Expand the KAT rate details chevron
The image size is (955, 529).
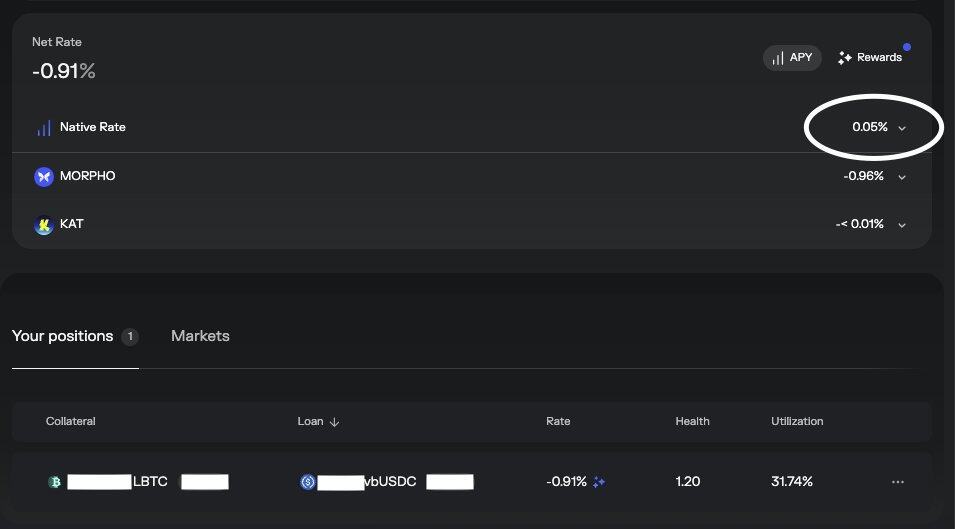point(902,225)
